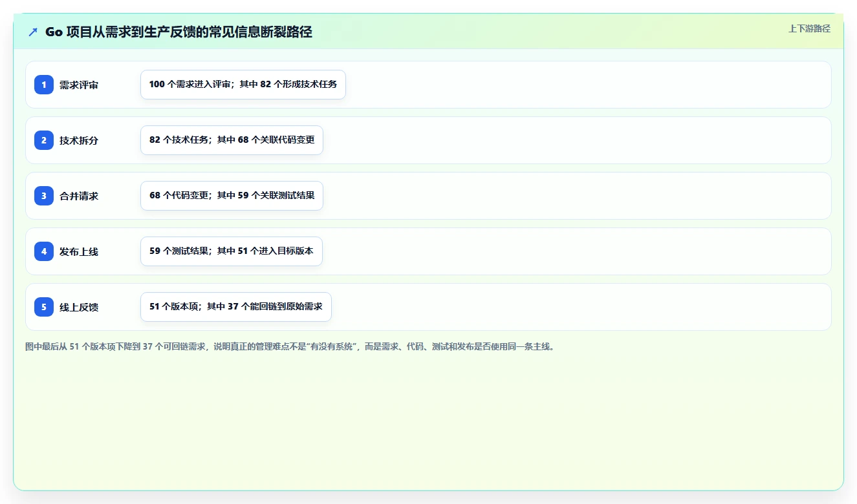Click the step 1 number badge
This screenshot has width=857, height=504.
(x=44, y=85)
